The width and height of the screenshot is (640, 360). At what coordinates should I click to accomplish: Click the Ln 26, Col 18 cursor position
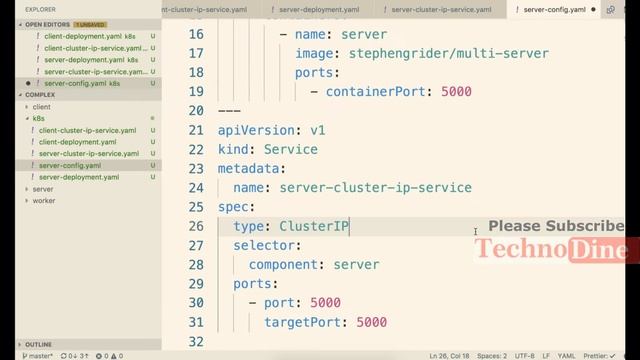[x=449, y=356]
